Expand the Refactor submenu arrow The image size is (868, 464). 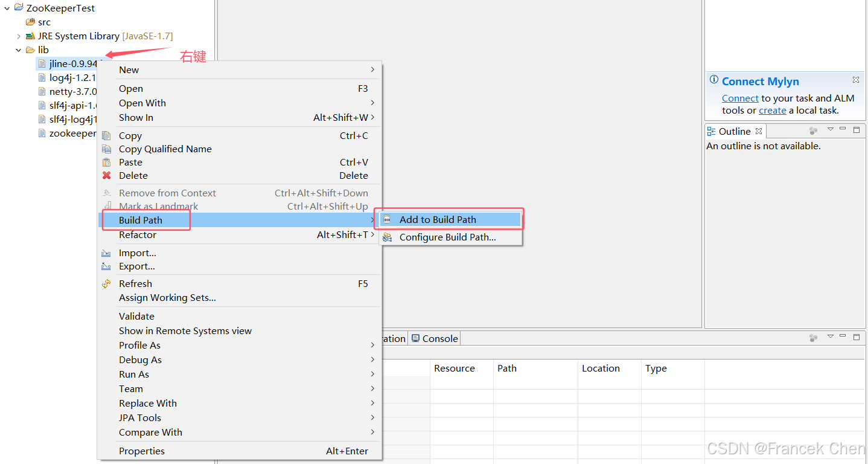click(372, 234)
